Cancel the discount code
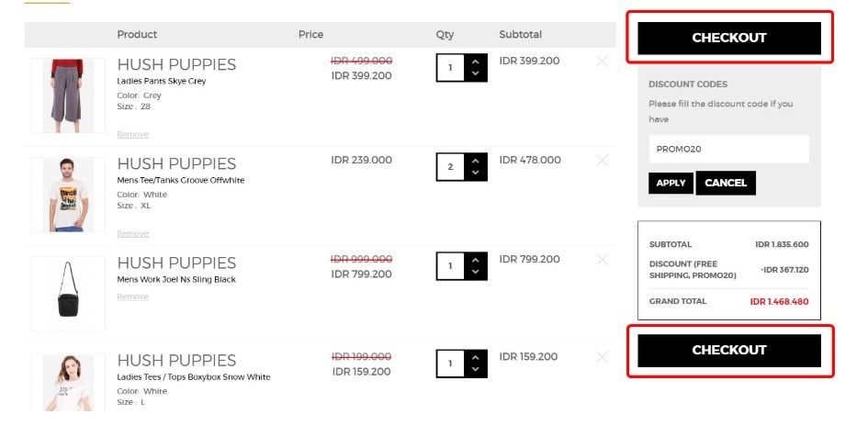The width and height of the screenshot is (868, 425). [x=726, y=183]
